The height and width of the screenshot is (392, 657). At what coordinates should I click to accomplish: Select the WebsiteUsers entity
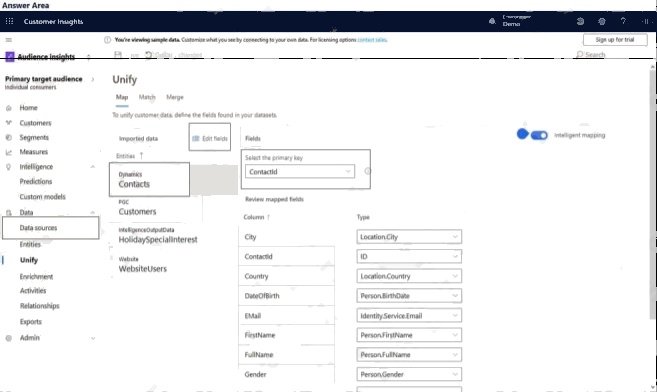142,266
